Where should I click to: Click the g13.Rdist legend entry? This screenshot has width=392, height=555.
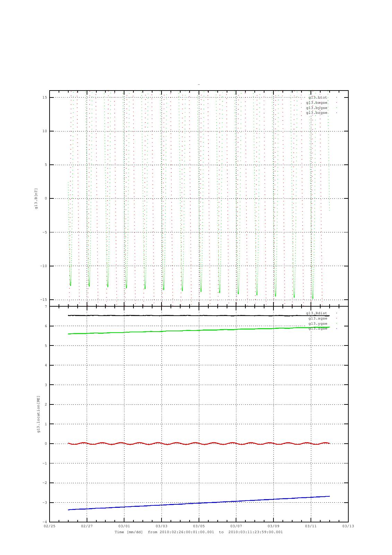316,313
